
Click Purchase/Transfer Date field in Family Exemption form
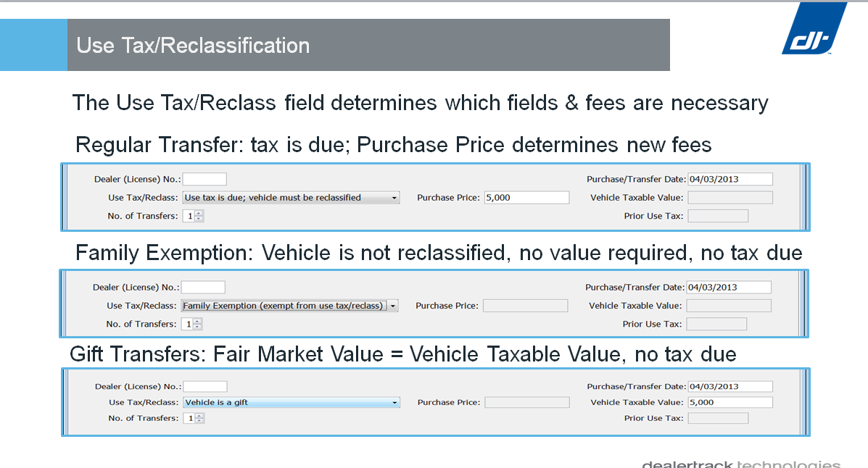click(728, 288)
